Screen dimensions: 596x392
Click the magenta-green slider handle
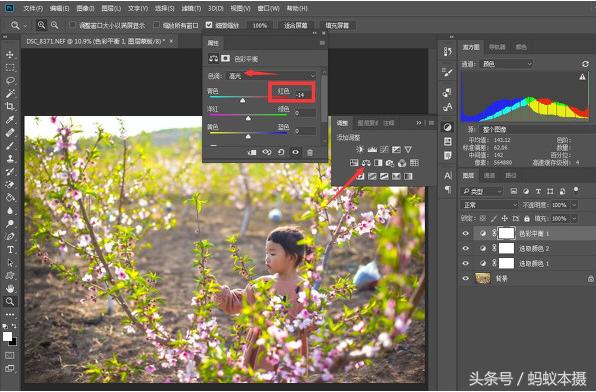[x=248, y=118]
